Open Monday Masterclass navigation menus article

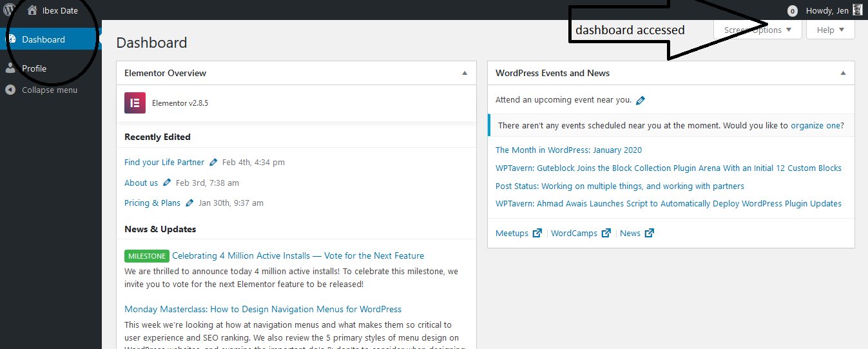click(263, 309)
